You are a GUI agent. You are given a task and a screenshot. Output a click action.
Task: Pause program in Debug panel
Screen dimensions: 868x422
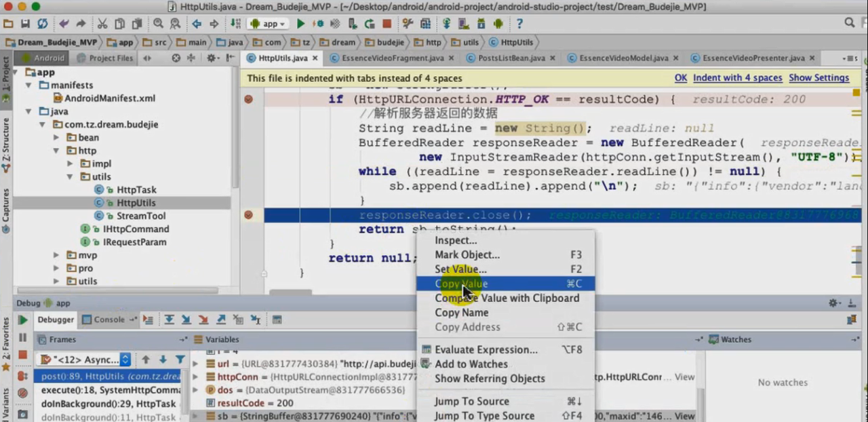[23, 337]
